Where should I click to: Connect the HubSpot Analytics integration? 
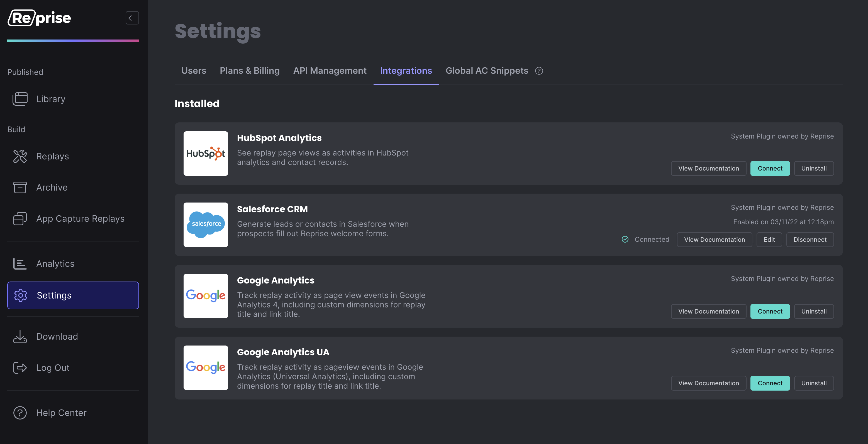[x=770, y=168]
